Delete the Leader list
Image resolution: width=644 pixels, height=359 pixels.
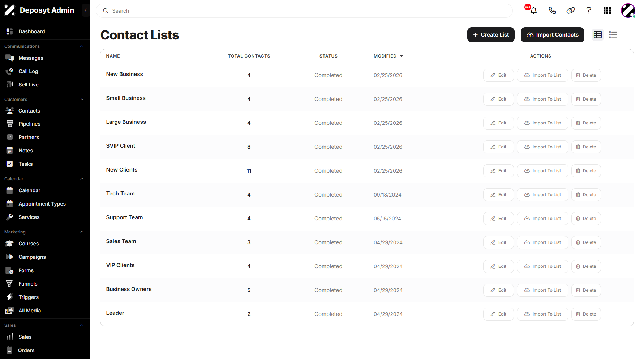tap(586, 314)
